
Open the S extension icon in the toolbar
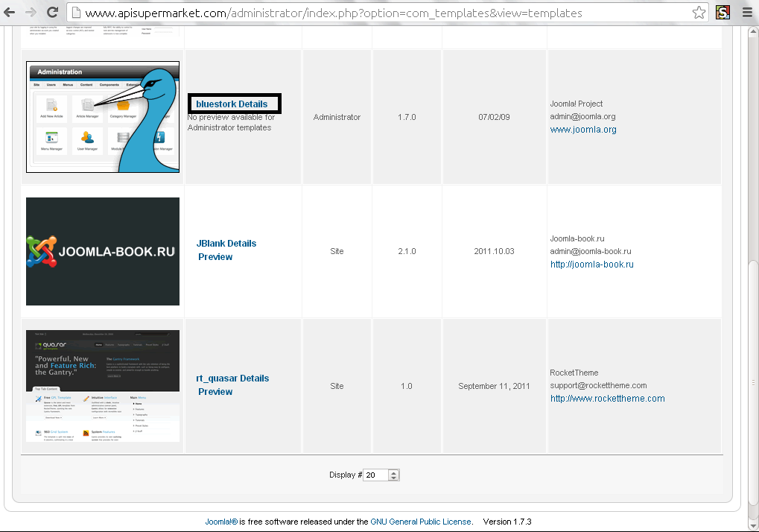coord(723,13)
